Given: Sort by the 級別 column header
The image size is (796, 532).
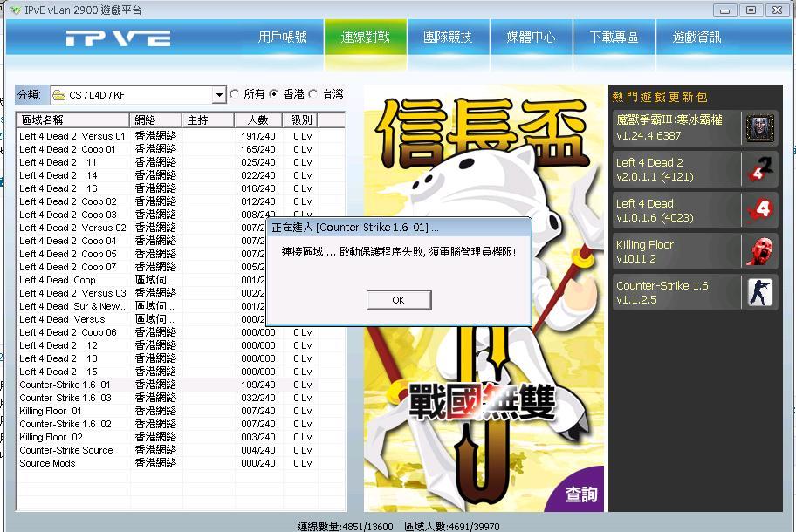Looking at the screenshot, I should coord(300,120).
